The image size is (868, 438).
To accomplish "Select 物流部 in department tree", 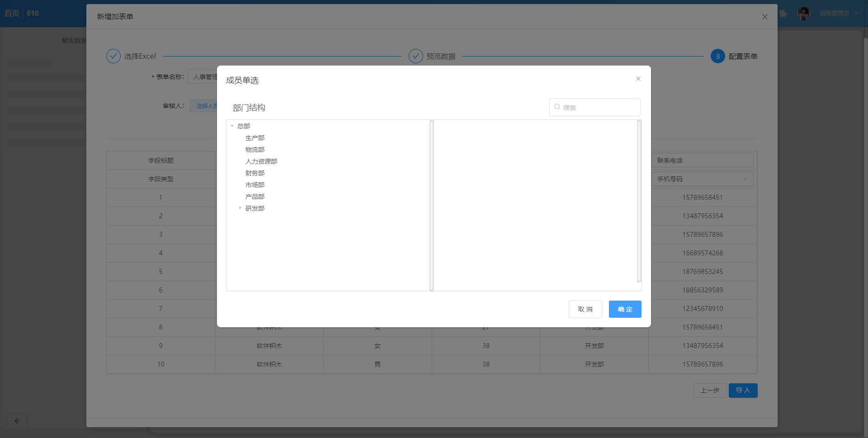I will pyautogui.click(x=255, y=150).
